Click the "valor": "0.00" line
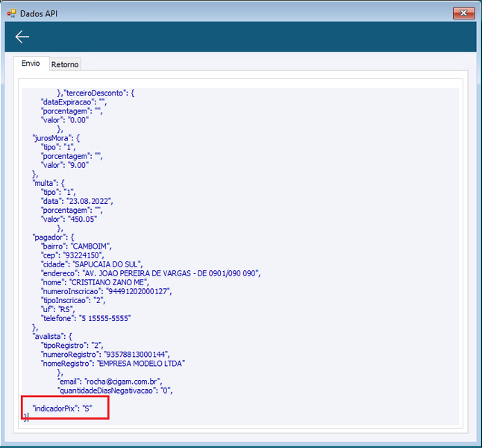482x448 pixels. point(65,120)
